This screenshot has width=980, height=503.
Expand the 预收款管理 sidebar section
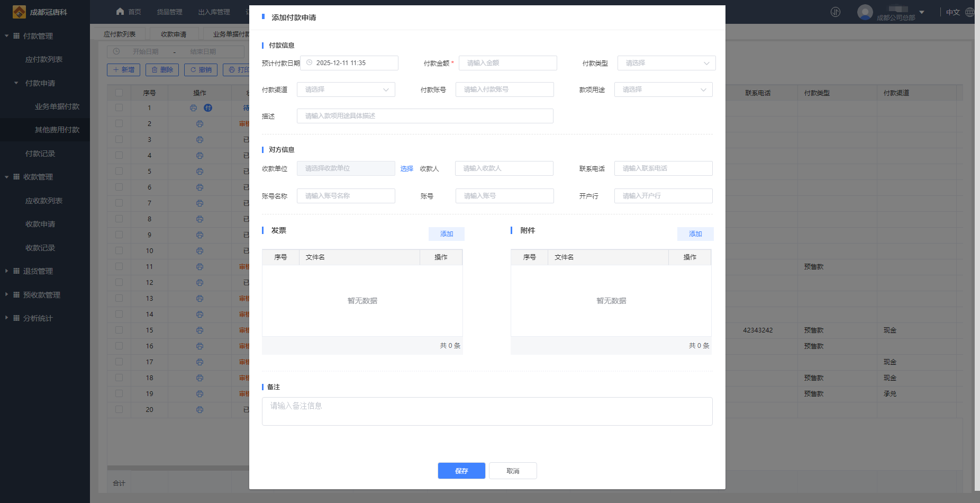pos(7,294)
